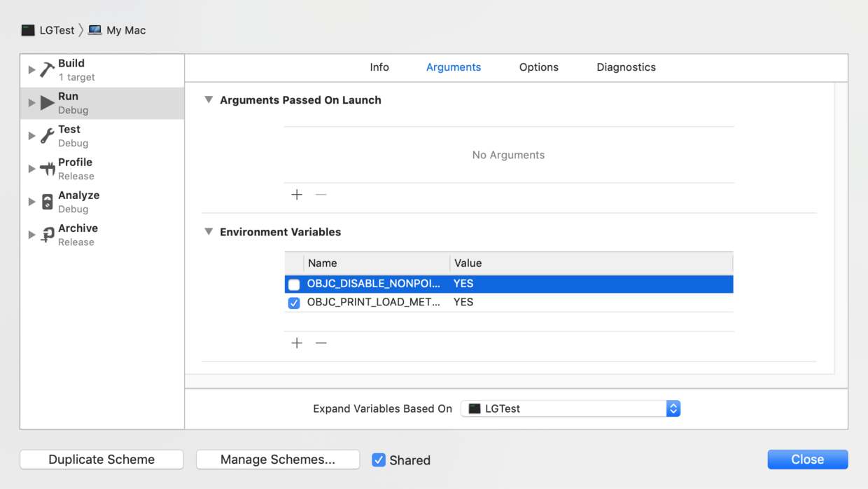Expand the Build action disclosure triangle

(x=31, y=69)
